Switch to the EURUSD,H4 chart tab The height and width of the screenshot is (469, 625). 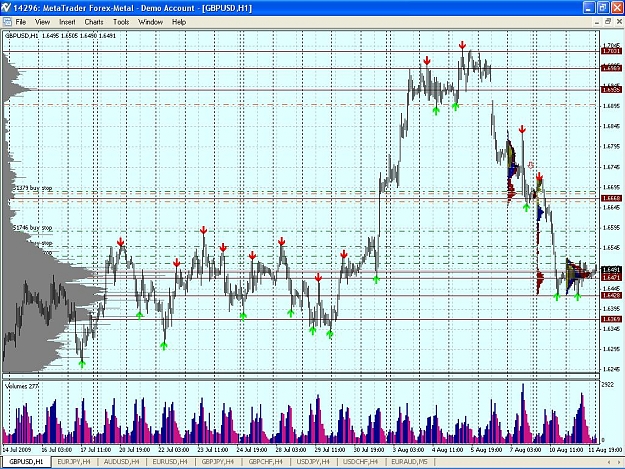170,462
